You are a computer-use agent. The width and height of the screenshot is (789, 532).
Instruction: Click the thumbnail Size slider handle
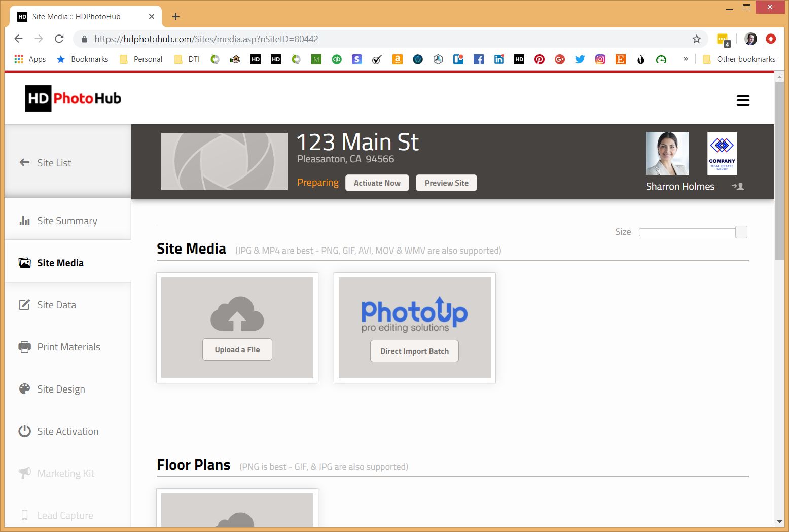[x=741, y=232]
